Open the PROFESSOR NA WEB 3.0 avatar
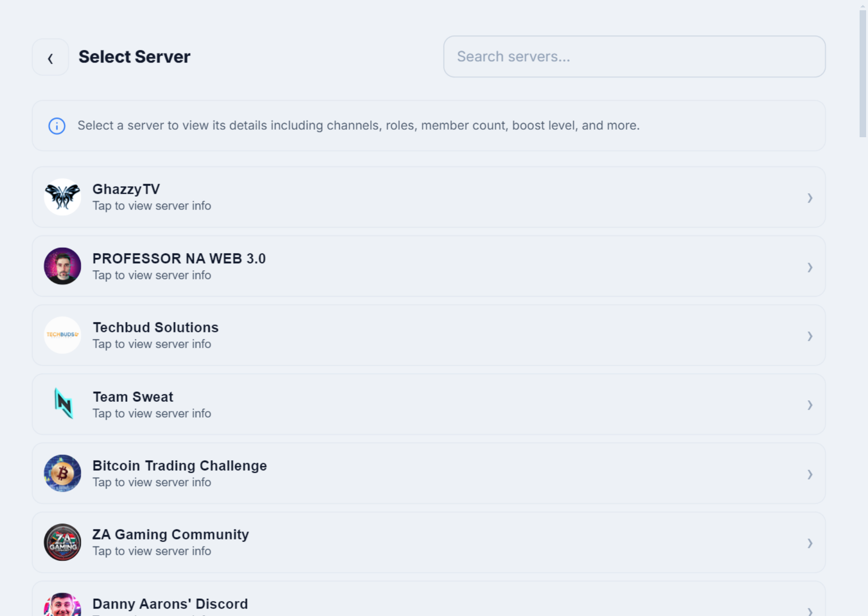 tap(63, 266)
